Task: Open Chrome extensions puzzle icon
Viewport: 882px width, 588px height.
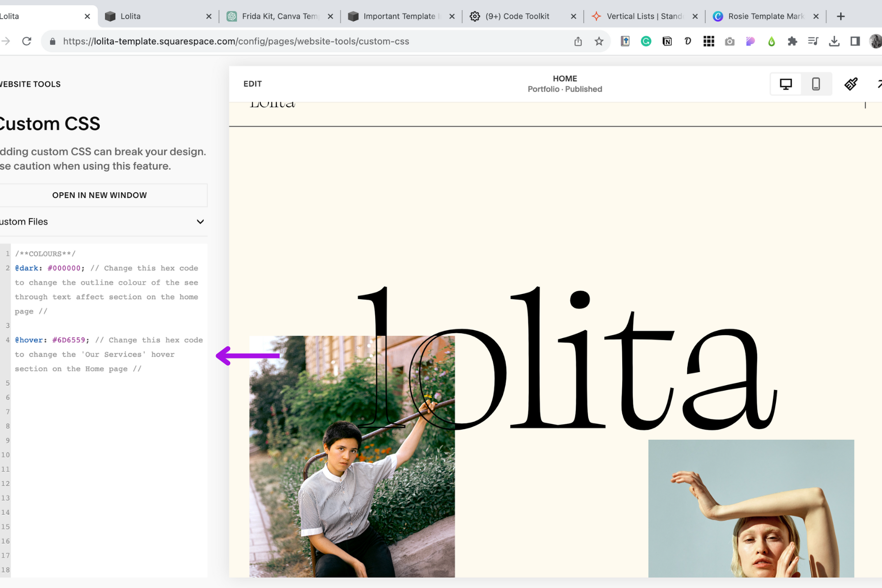Action: (x=792, y=42)
